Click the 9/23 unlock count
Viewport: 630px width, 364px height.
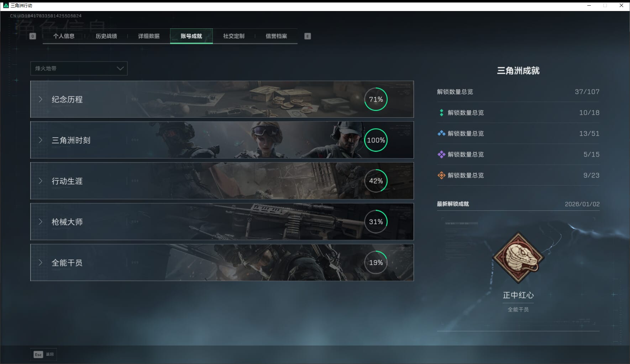[591, 175]
